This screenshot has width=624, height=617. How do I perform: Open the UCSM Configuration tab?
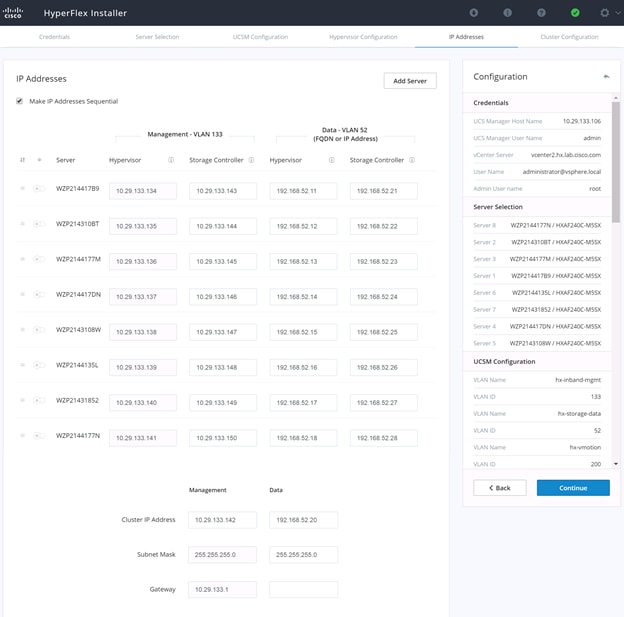click(260, 37)
